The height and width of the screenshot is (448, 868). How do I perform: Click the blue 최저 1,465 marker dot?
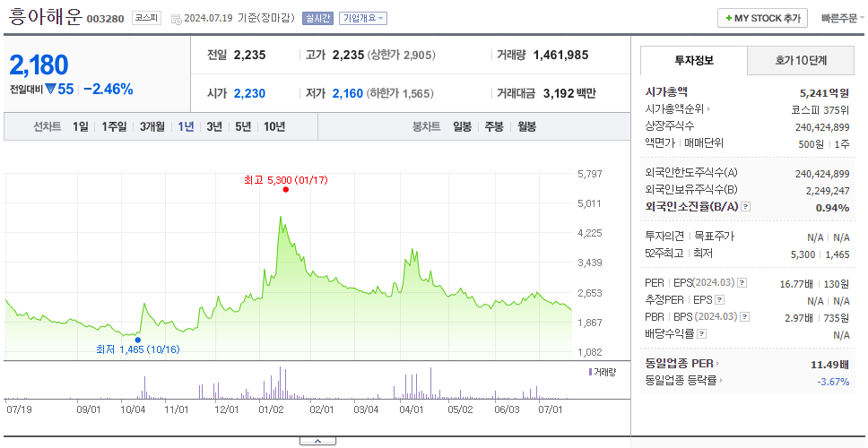(138, 340)
